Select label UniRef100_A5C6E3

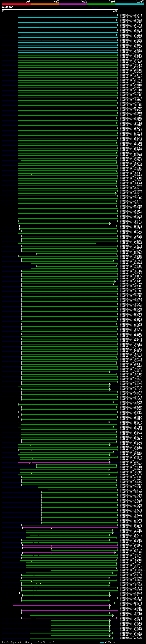coord(131,532)
